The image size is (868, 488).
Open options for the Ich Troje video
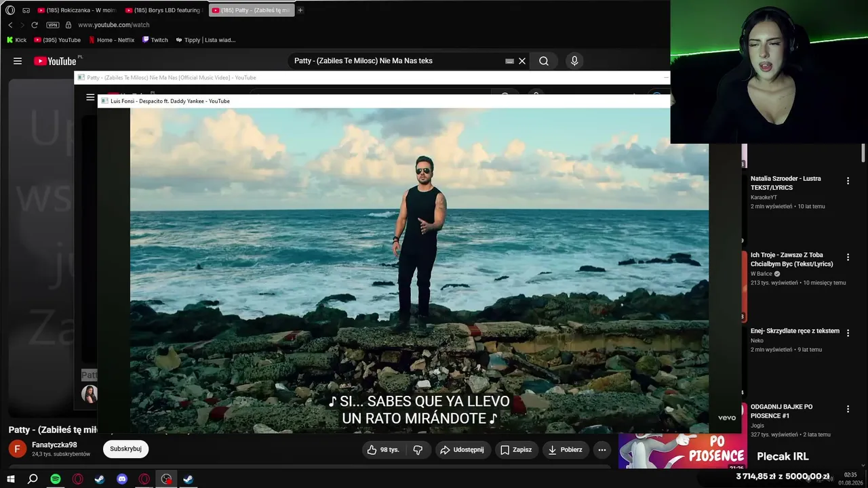(848, 258)
